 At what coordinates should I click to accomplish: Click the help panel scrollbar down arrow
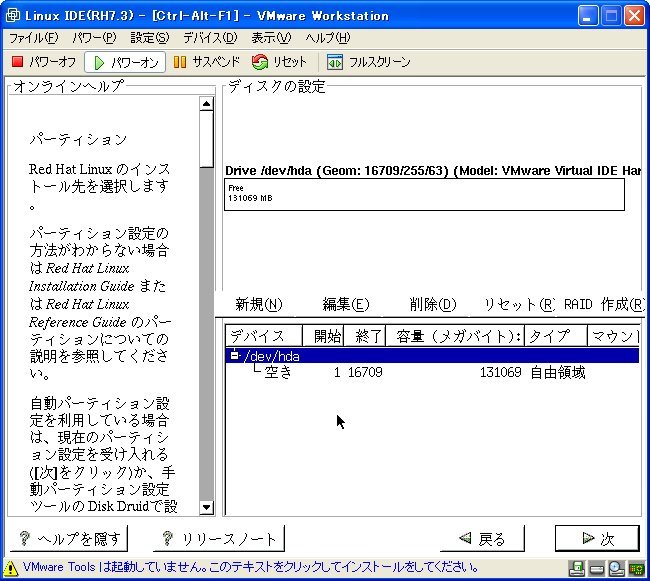pyautogui.click(x=207, y=507)
